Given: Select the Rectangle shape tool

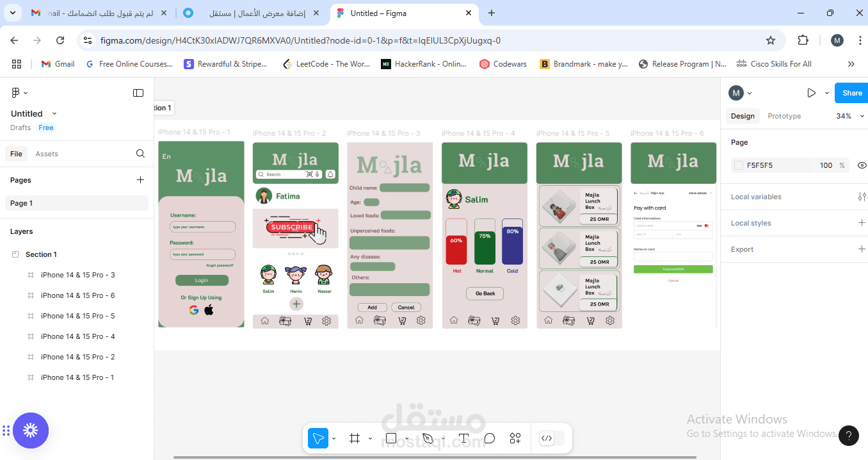Looking at the screenshot, I should click(390, 438).
